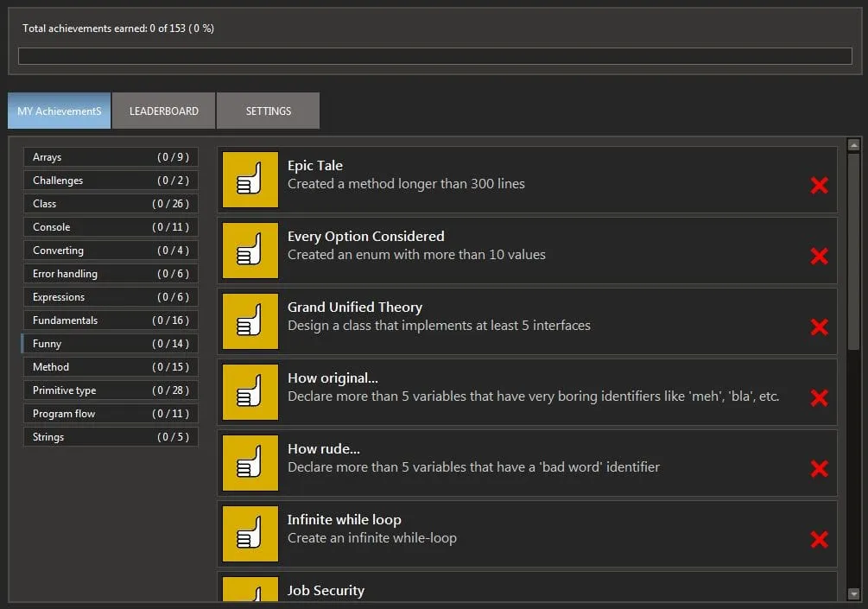Click the Job Security achievement title

pos(326,591)
